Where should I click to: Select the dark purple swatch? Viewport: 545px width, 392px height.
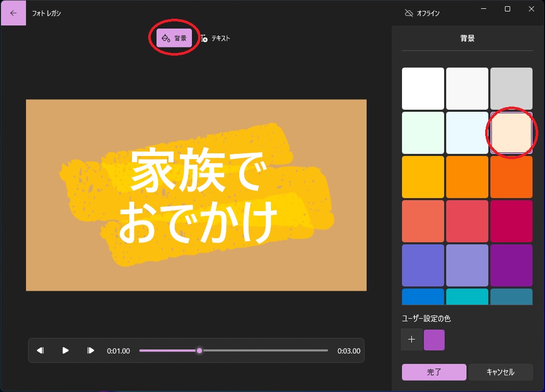(511, 265)
